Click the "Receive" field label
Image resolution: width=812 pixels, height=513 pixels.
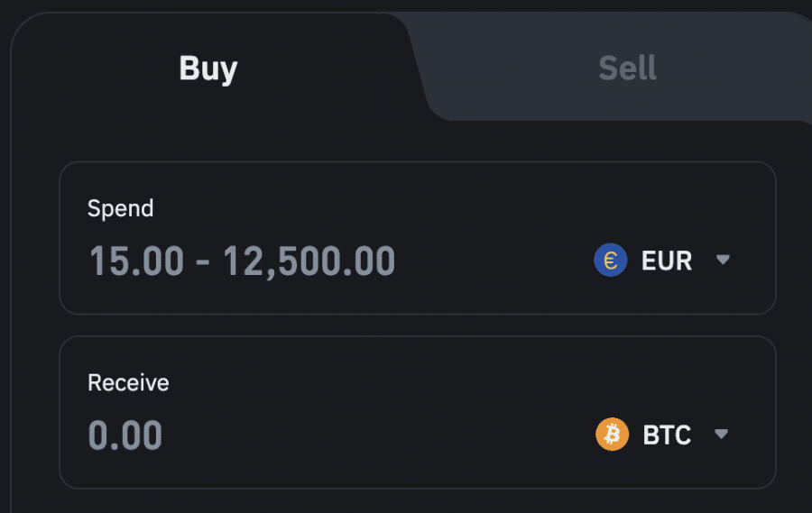(128, 382)
